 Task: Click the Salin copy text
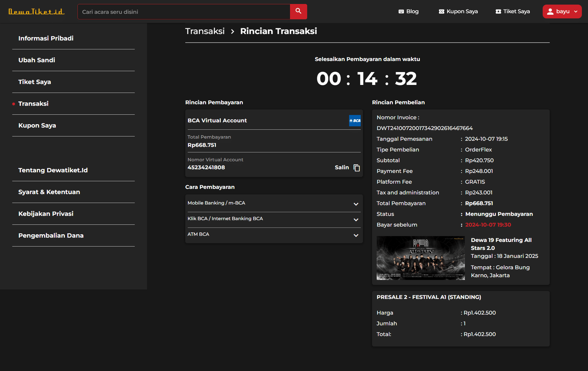342,167
